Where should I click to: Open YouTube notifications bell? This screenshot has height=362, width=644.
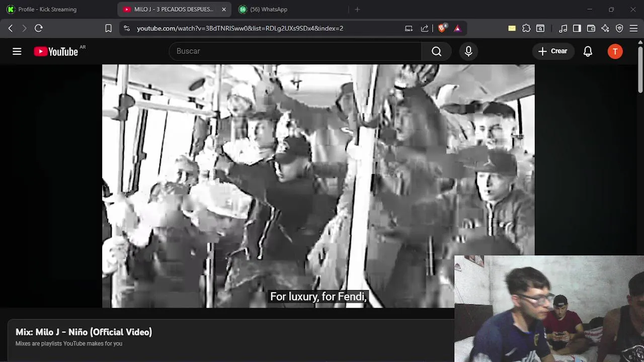[588, 51]
